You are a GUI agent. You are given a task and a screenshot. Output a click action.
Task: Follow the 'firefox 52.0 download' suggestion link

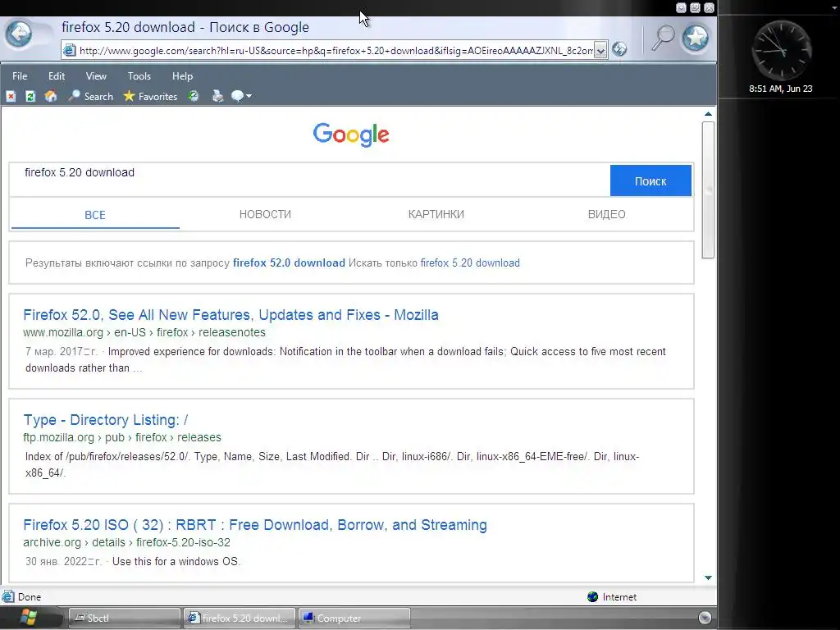(x=289, y=263)
